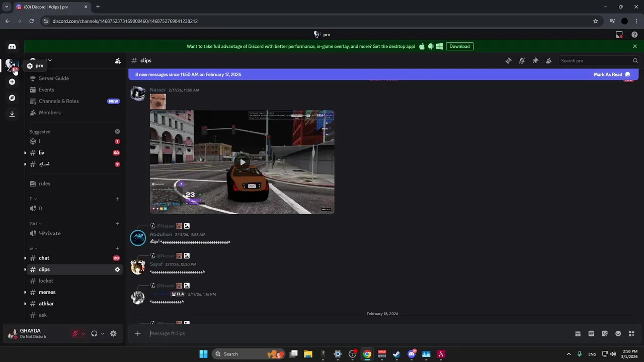Image resolution: width=644 pixels, height=362 pixels.
Task: Open the gift Nitro icon
Action: click(x=578, y=333)
